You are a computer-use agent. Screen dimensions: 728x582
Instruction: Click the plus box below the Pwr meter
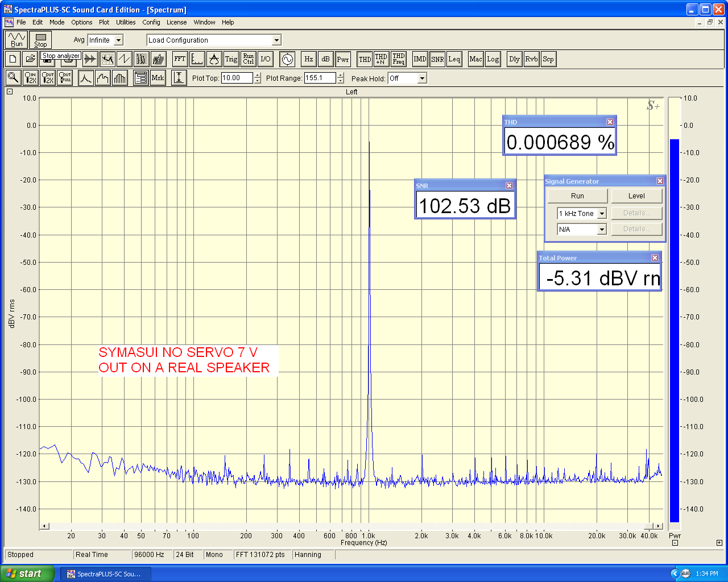(x=719, y=543)
